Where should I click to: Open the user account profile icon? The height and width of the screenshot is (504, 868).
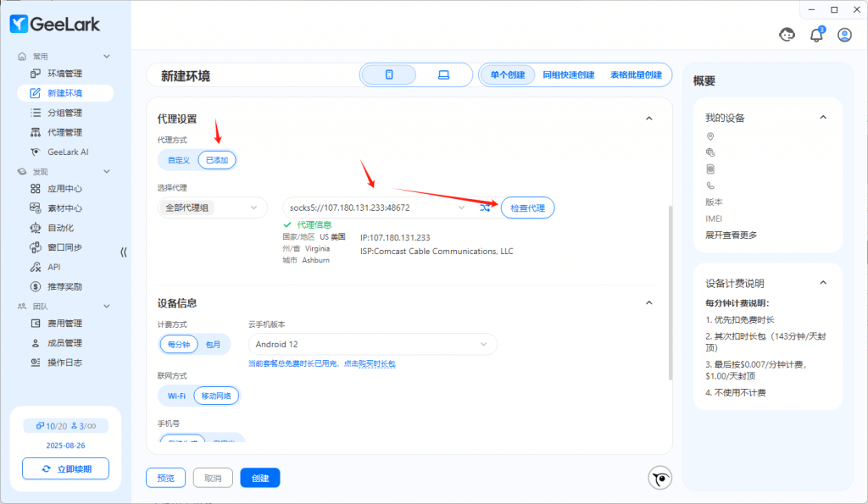coord(844,35)
